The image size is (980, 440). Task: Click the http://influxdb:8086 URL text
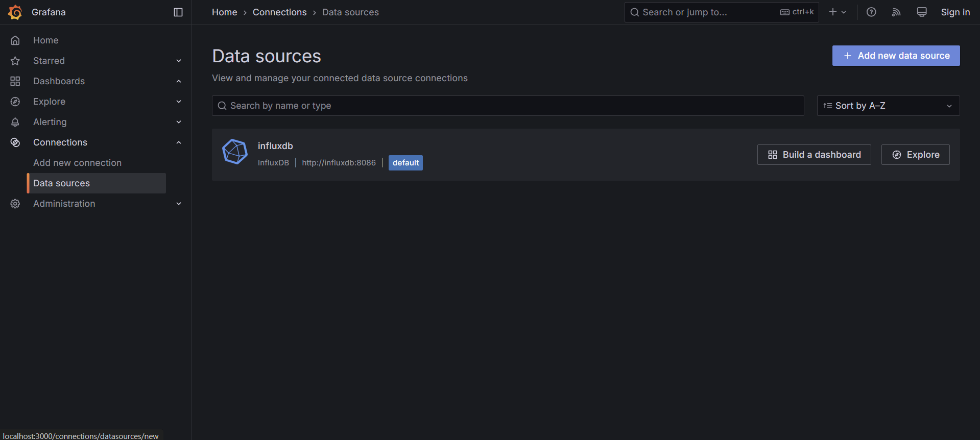(x=339, y=163)
